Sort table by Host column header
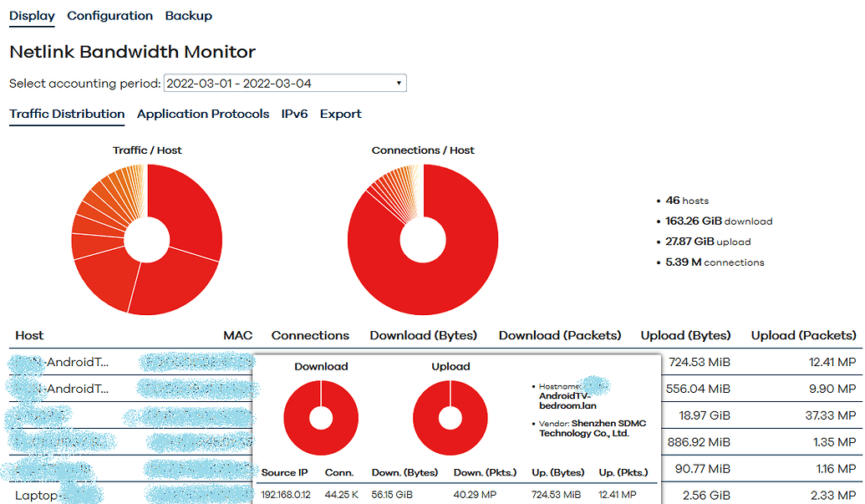The height and width of the screenshot is (504, 865). click(x=29, y=336)
